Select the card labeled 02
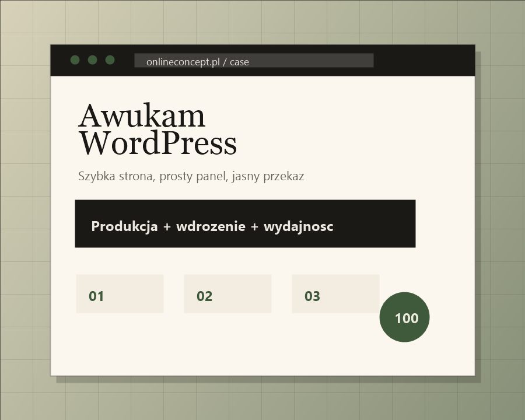 pos(228,294)
